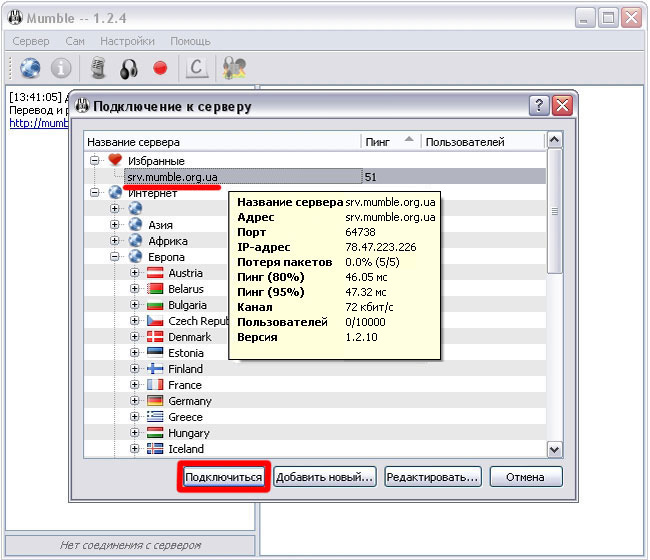
Task: Start recording with the red circle icon
Action: click(160, 68)
